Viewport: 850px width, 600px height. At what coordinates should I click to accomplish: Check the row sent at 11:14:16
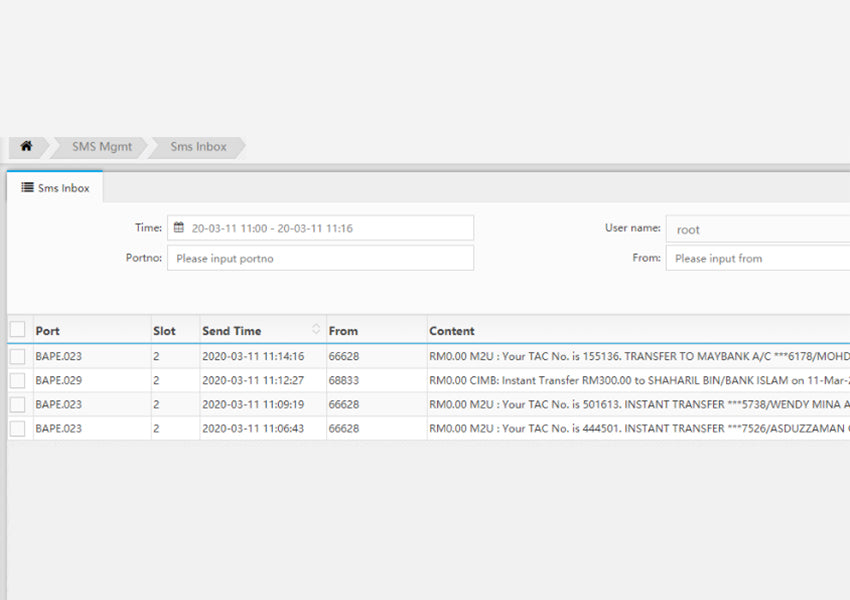coord(17,356)
